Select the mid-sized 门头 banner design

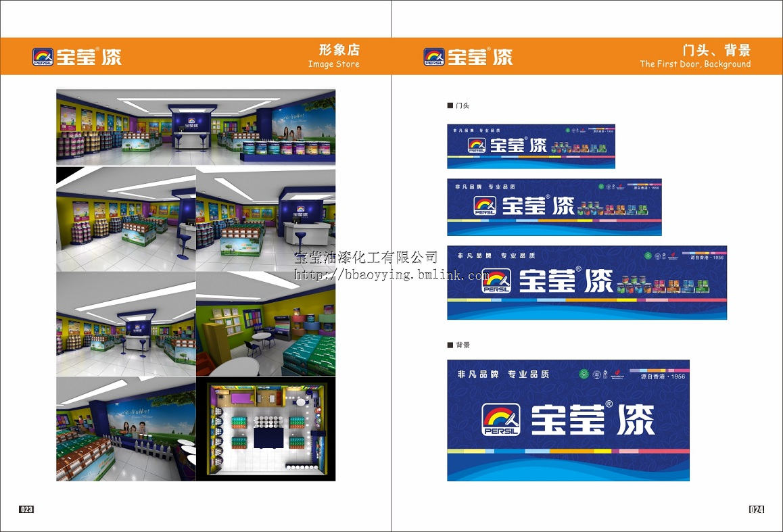coord(554,207)
